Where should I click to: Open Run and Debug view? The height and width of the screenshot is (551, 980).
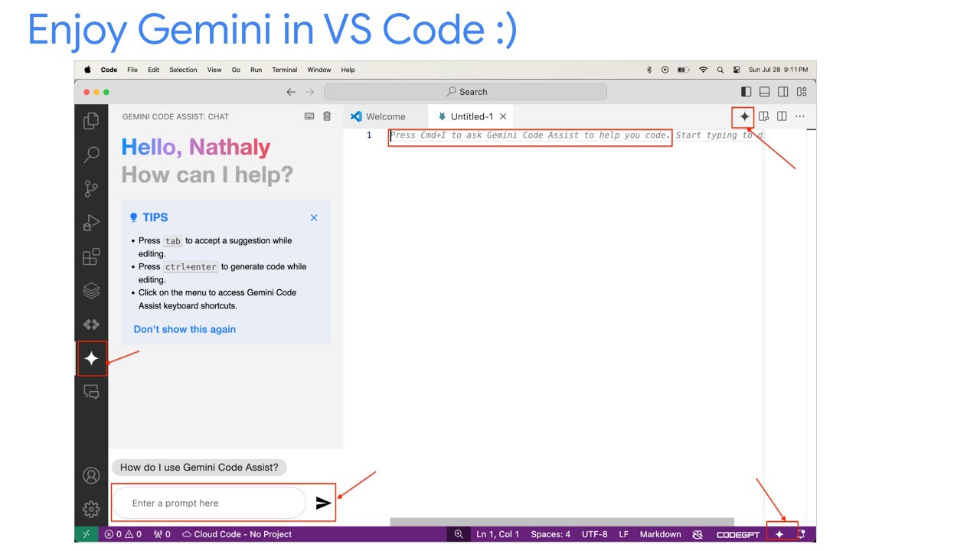pyautogui.click(x=91, y=223)
